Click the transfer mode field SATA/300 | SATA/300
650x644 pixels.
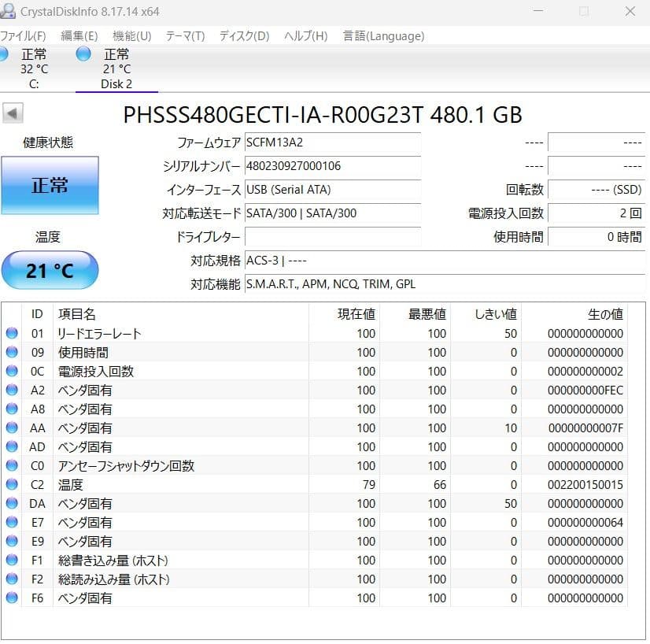tap(332, 213)
